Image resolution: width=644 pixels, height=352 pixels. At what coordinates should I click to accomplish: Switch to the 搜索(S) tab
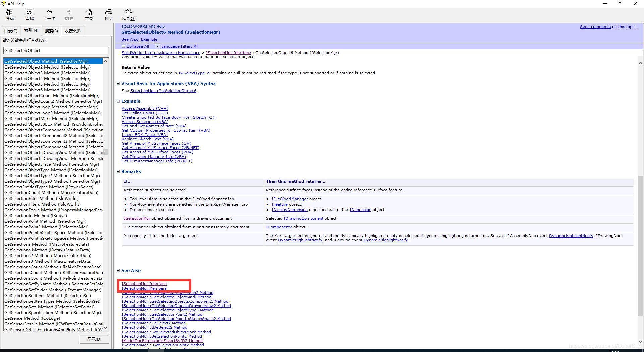pos(51,31)
